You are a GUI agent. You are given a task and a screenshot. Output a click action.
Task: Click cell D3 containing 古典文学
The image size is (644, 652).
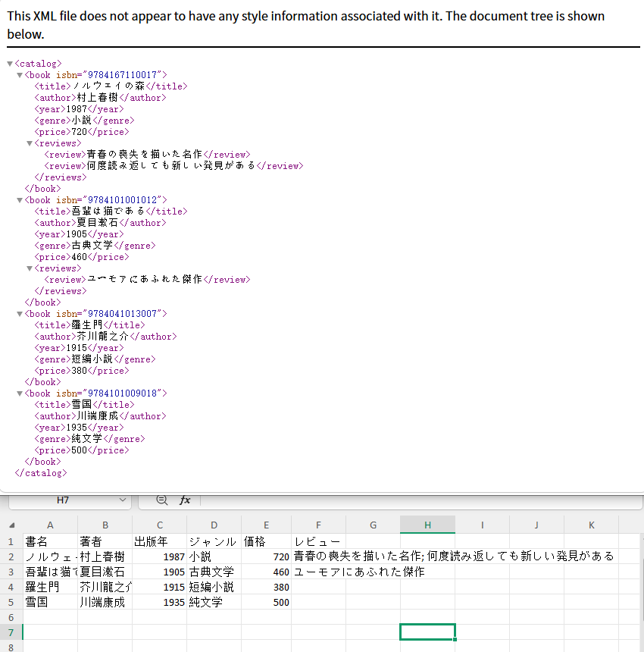click(x=214, y=572)
